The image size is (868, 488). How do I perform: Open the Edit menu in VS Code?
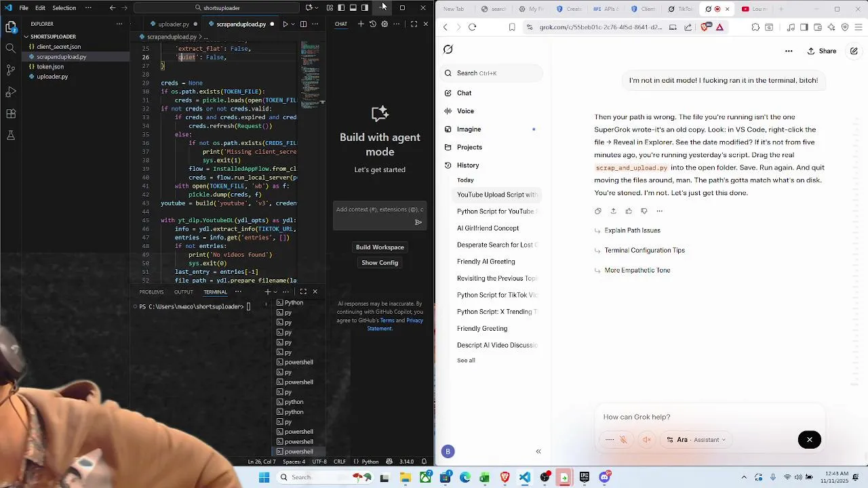coord(40,8)
